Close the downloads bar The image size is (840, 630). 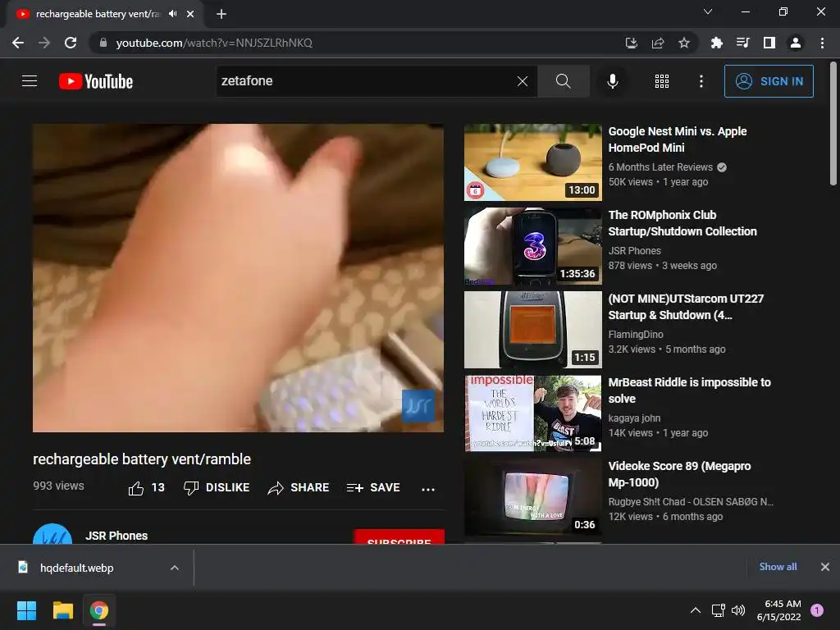[x=825, y=567]
